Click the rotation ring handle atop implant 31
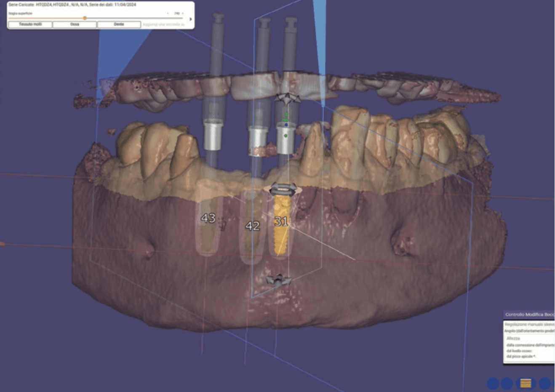Screen dimensions: 555x392 pos(283,189)
